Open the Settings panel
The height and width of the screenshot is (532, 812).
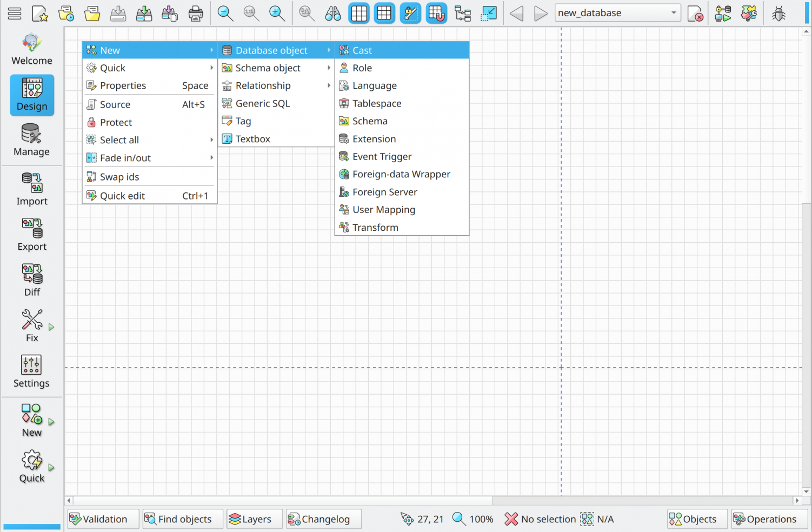[32, 371]
